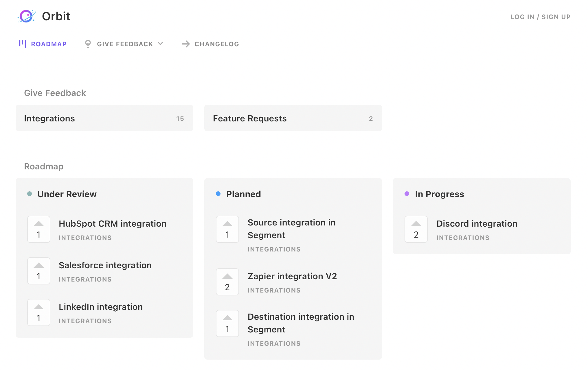Upvote HubSpot CRM integration

pos(39,229)
